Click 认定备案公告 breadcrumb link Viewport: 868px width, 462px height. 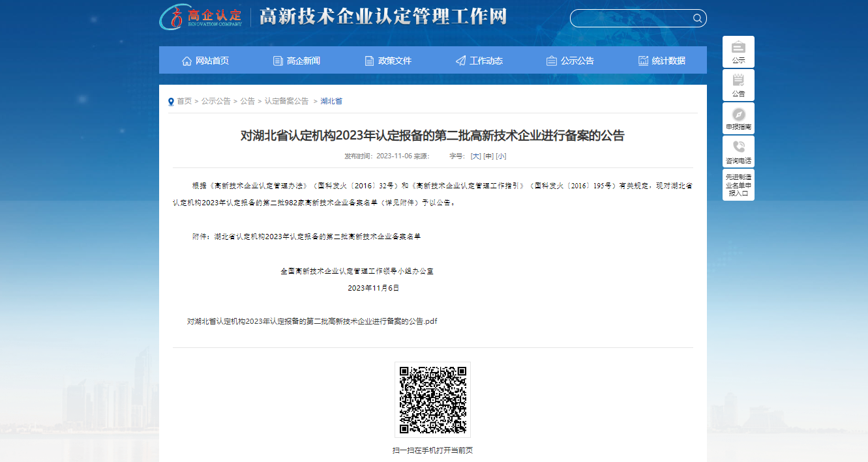point(286,102)
